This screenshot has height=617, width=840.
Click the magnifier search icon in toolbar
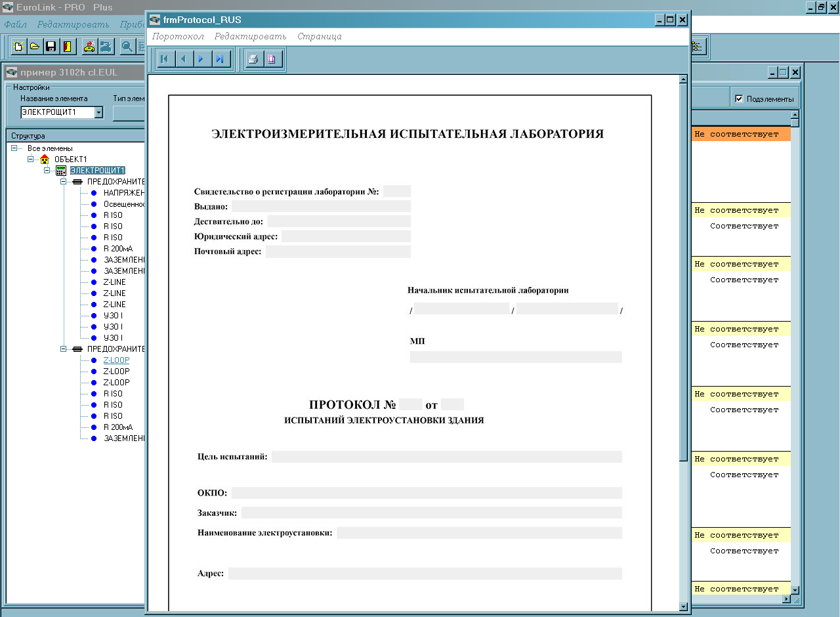(127, 47)
